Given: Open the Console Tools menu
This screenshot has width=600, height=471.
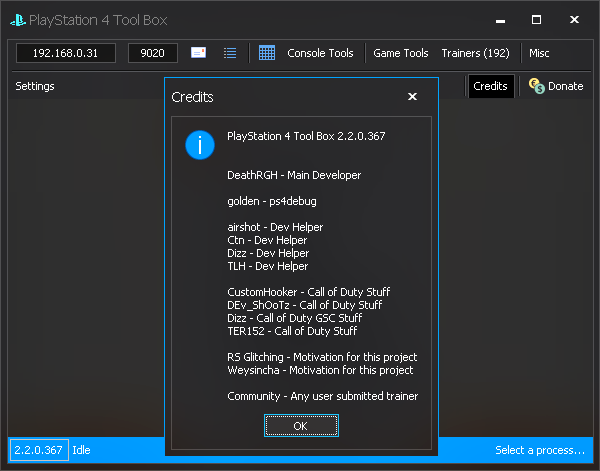Looking at the screenshot, I should tap(320, 53).
